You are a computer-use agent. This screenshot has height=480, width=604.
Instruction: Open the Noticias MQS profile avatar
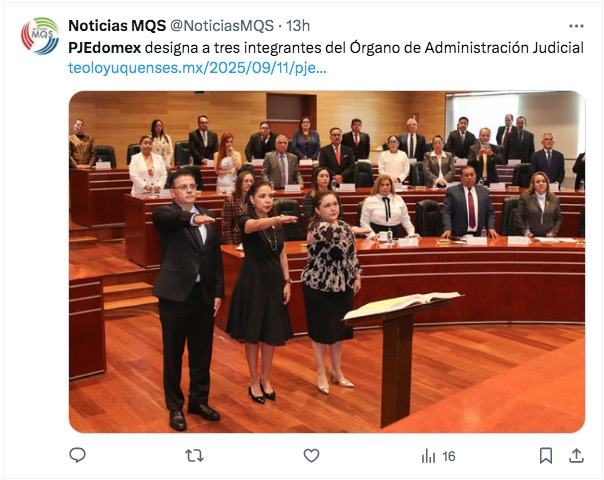coord(40,36)
